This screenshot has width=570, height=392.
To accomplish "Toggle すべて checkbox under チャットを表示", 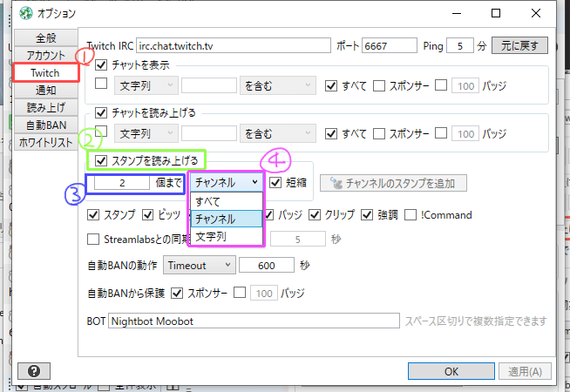I will [331, 85].
